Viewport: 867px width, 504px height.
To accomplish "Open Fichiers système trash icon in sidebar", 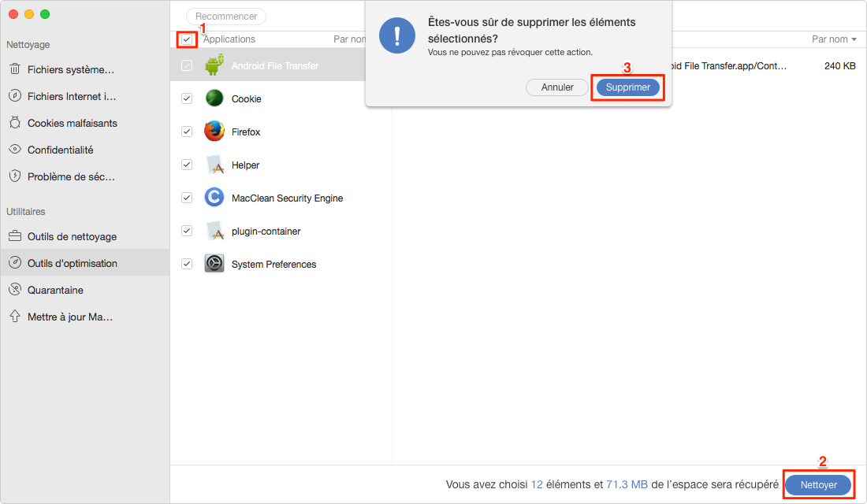I will click(15, 69).
